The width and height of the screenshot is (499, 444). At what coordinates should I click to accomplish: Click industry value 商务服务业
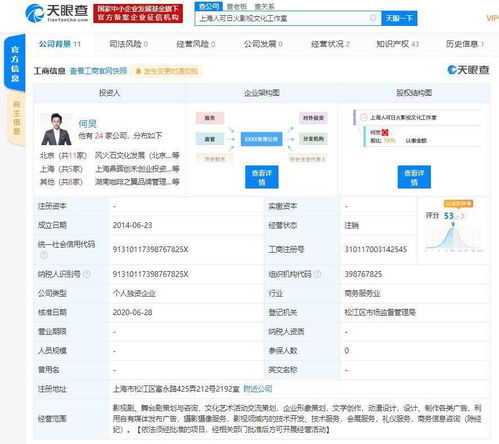click(x=362, y=293)
